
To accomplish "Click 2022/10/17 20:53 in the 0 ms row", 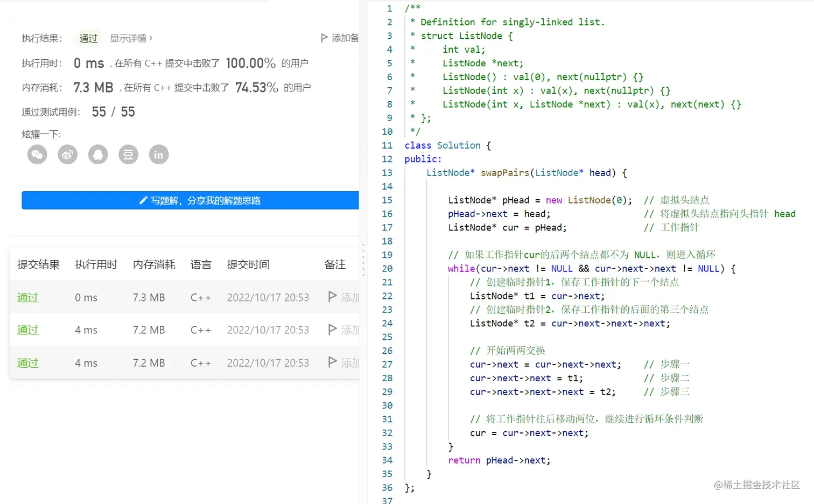I will (x=268, y=297).
